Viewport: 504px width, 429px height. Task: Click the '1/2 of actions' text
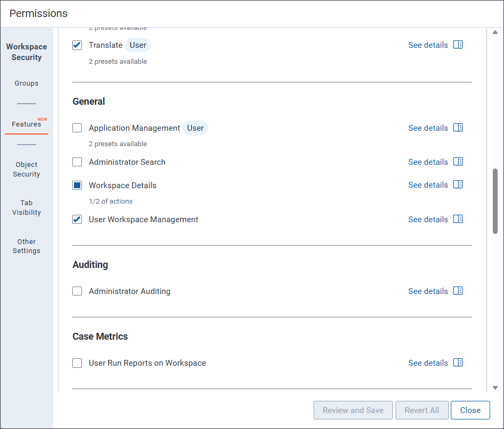tap(111, 201)
